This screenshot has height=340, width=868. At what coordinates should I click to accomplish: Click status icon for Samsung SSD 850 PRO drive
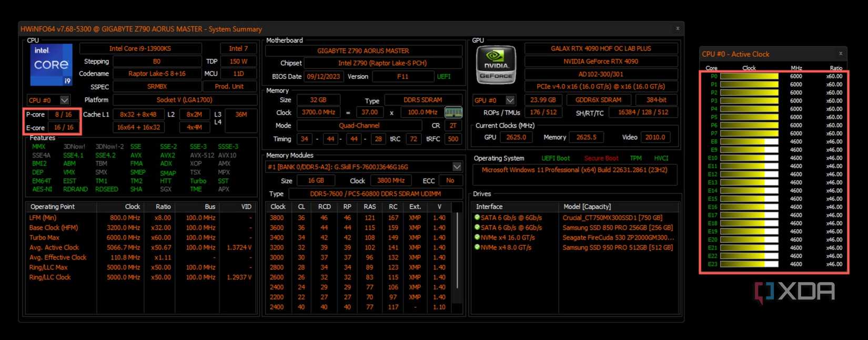(x=477, y=227)
